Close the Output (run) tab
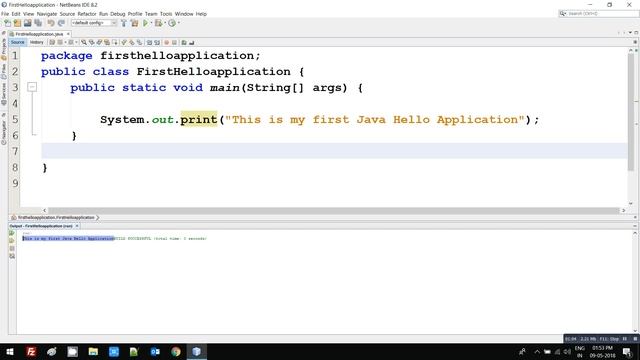This screenshot has width=640, height=360. tap(77, 226)
